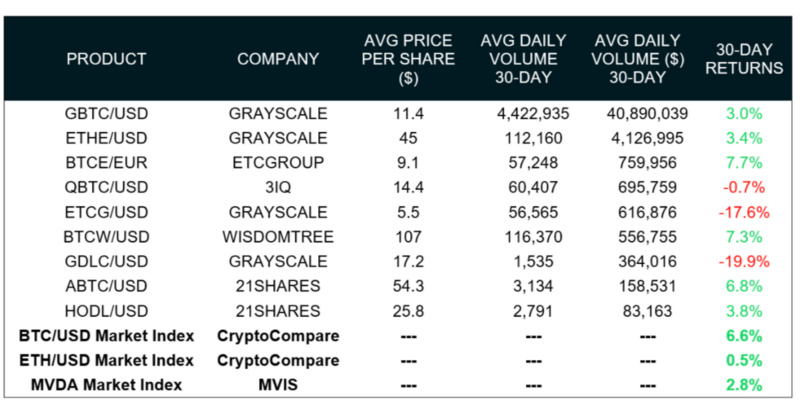800x406 pixels.
Task: Click the QBTC/USD product entry
Action: (x=107, y=187)
